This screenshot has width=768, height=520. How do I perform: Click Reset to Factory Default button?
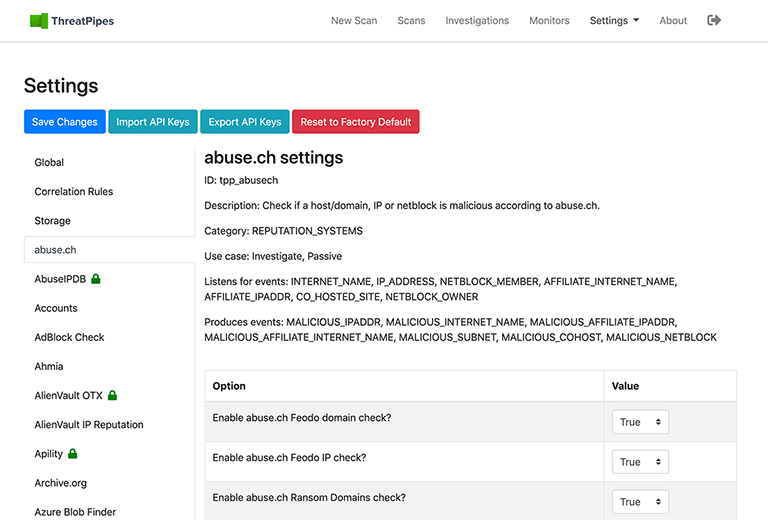click(356, 122)
